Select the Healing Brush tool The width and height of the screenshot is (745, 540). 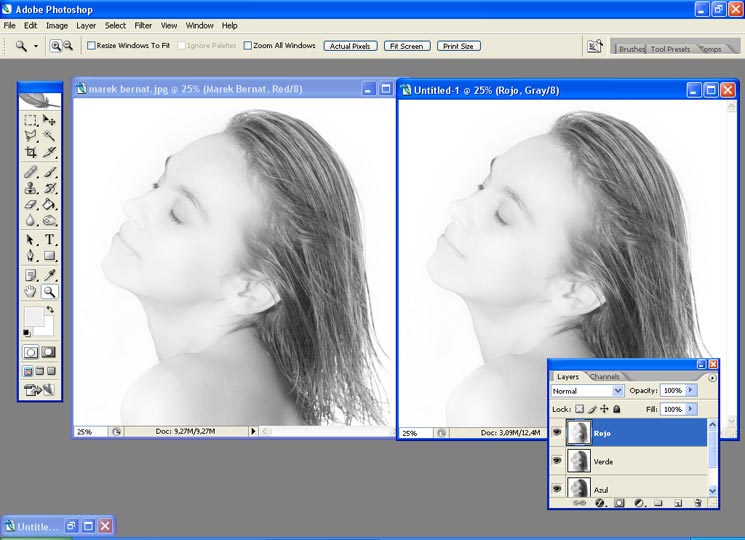coord(31,171)
